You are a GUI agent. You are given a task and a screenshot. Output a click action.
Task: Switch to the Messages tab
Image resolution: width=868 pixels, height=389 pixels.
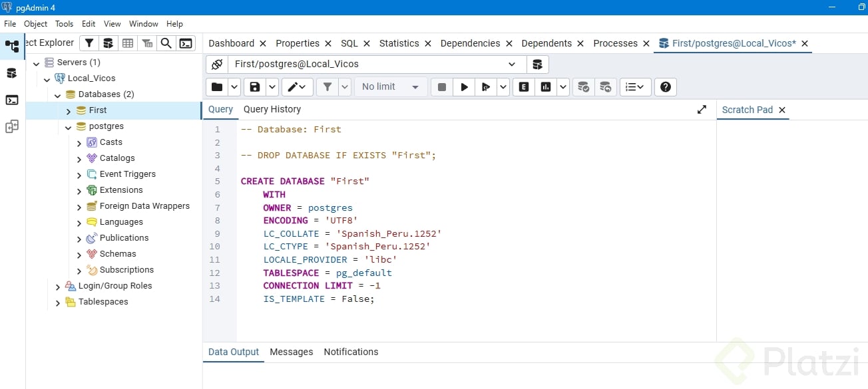tap(291, 352)
